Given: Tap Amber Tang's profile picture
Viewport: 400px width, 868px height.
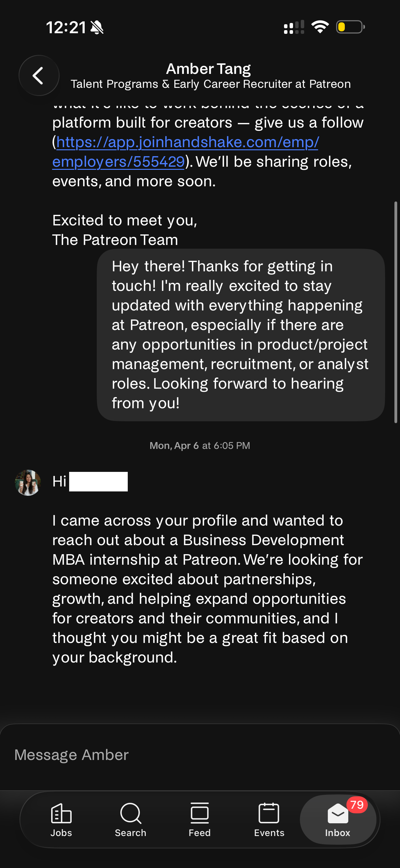Looking at the screenshot, I should [x=28, y=482].
